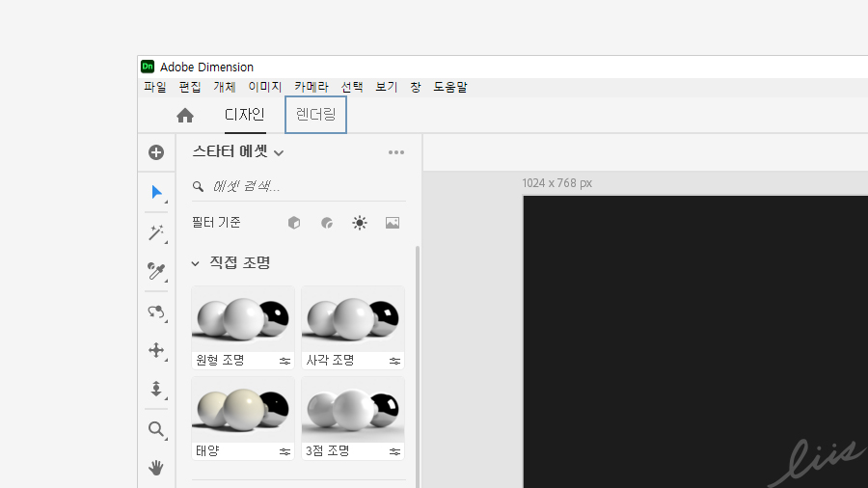Click the assets panel vertical scrollbar
Image resolution: width=868 pixels, height=488 pixels.
[x=418, y=366]
